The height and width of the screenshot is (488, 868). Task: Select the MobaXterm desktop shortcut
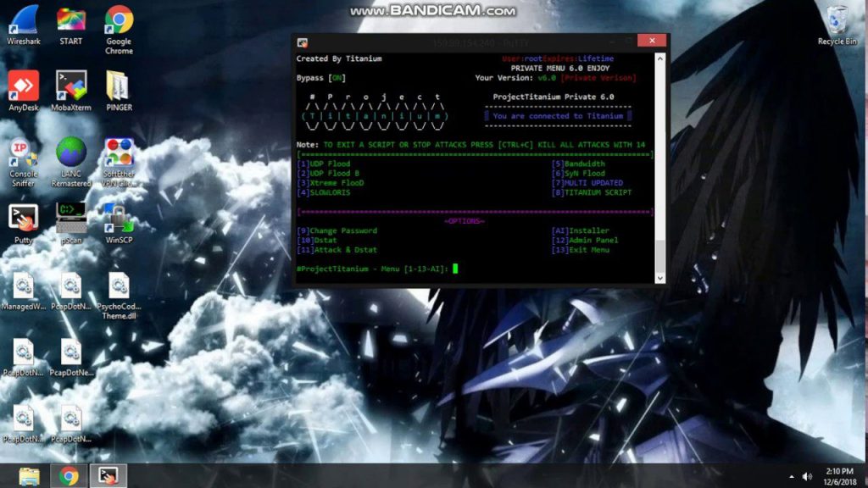click(71, 86)
